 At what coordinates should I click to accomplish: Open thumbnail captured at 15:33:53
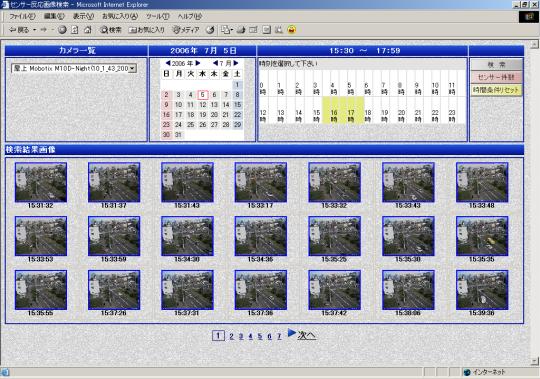[x=41, y=236]
